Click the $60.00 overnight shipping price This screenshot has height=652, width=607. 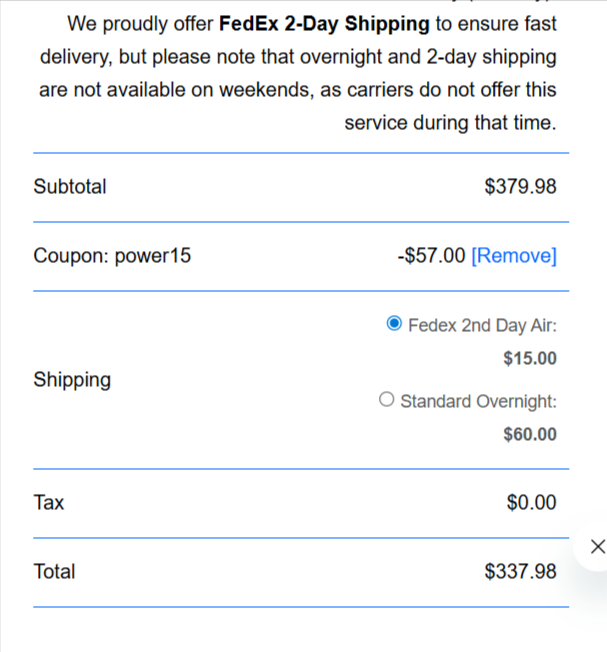pyautogui.click(x=530, y=435)
